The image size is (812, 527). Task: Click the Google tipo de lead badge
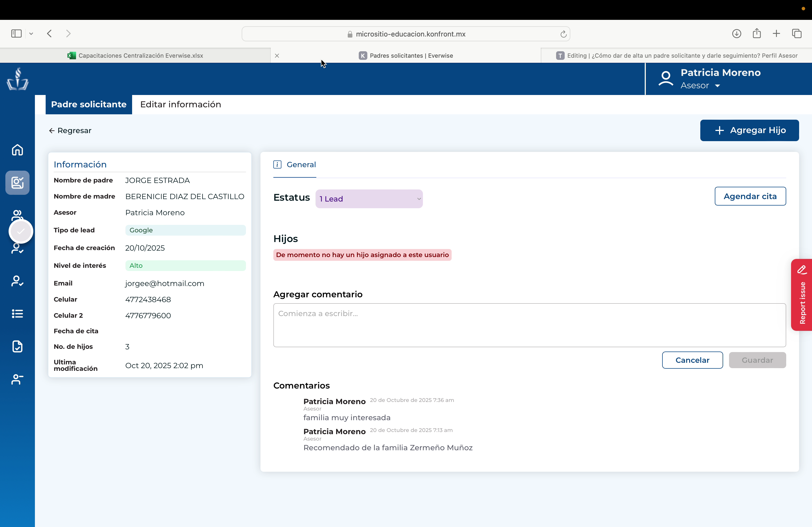[185, 230]
